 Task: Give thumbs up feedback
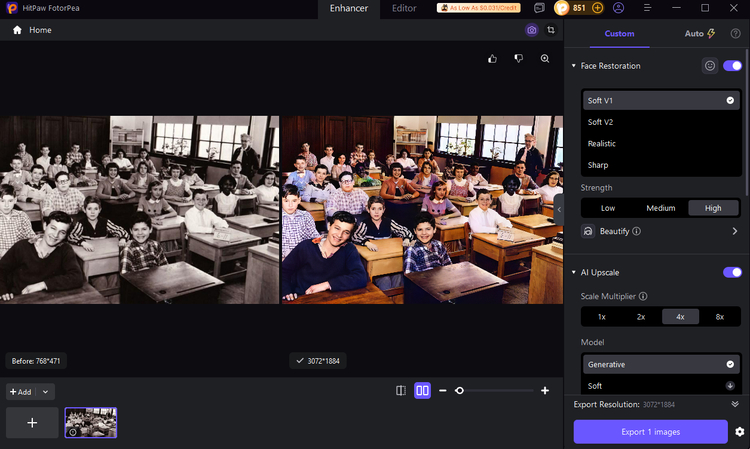[x=492, y=59]
